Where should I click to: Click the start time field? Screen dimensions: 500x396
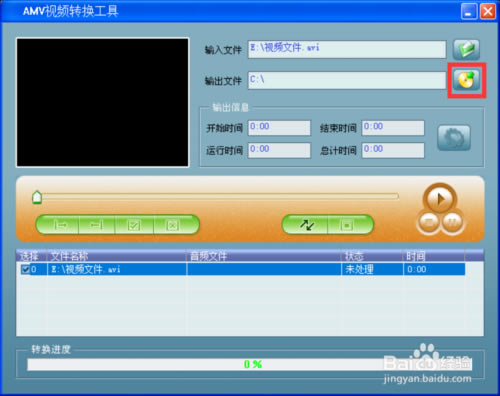279,128
